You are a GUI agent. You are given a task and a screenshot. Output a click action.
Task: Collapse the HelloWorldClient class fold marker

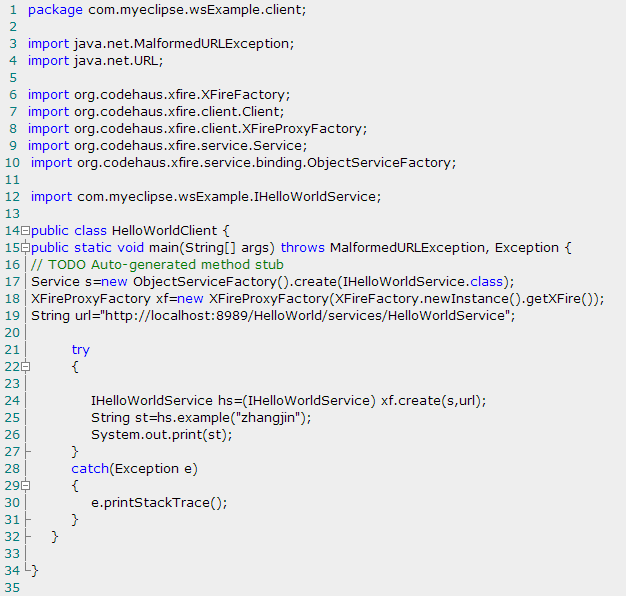(x=25, y=230)
